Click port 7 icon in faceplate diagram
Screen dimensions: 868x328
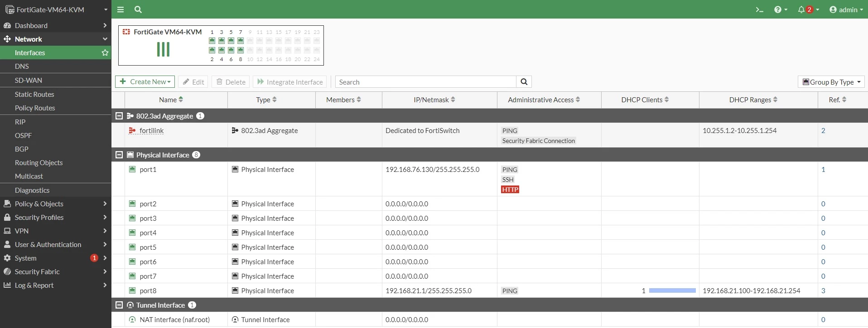point(241,41)
